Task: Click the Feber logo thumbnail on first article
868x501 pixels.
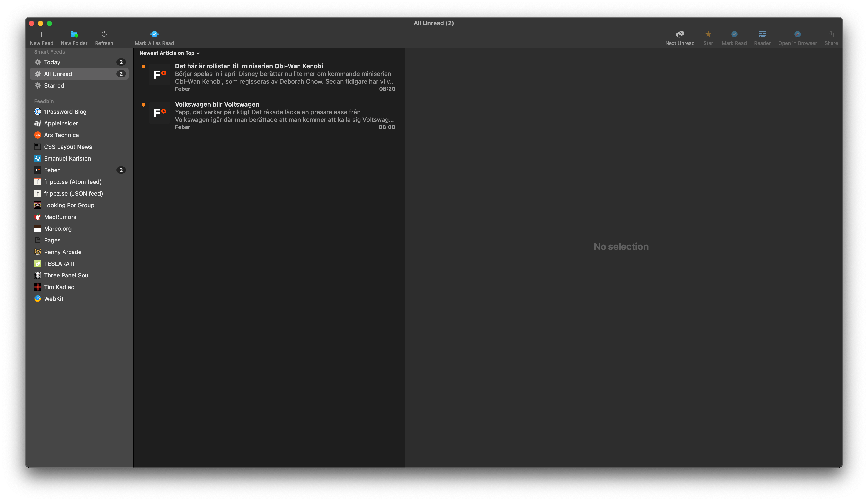Action: coord(160,74)
